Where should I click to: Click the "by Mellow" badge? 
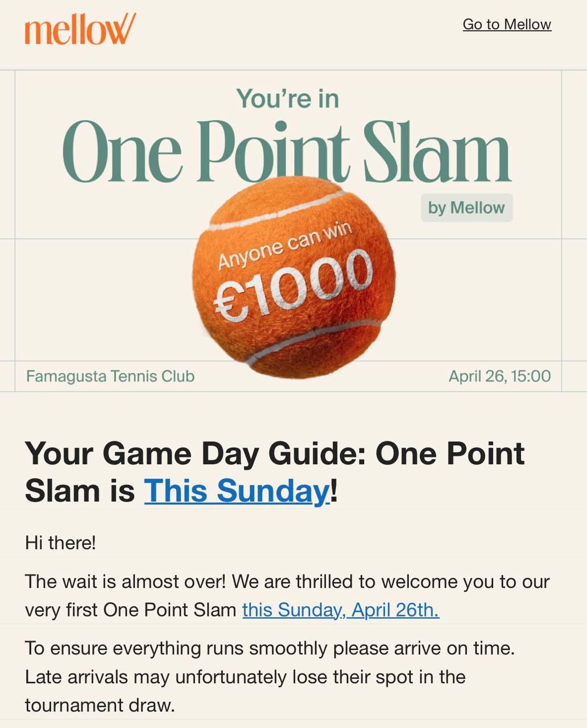coord(466,208)
